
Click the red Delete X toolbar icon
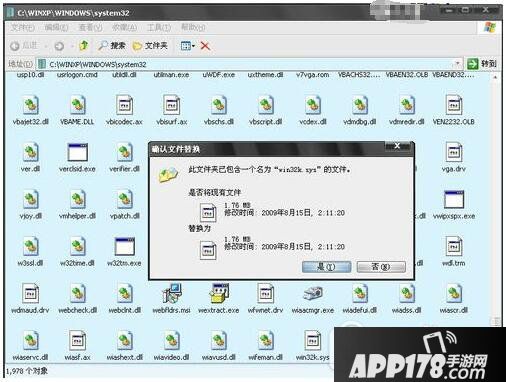tap(205, 46)
